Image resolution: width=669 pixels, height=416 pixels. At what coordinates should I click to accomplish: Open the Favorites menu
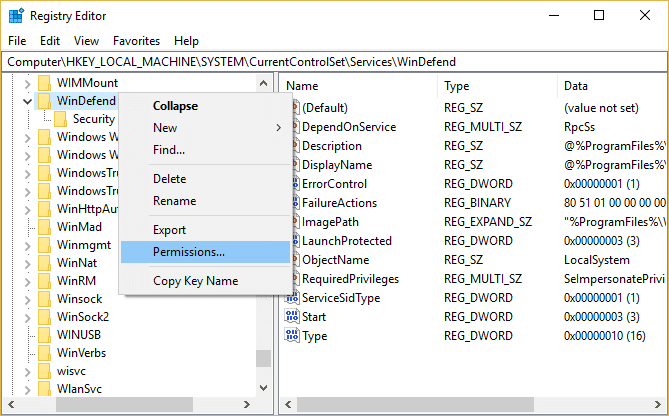click(136, 41)
